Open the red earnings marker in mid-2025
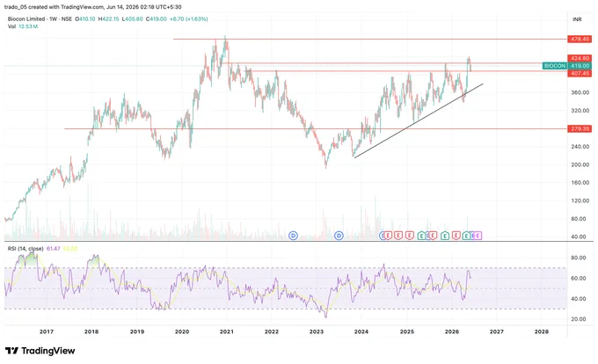 click(433, 236)
